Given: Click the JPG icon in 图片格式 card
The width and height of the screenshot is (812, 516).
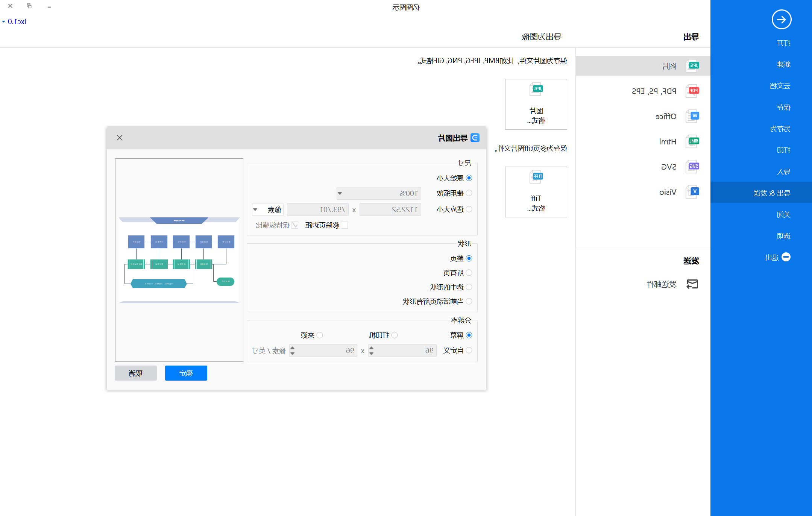Looking at the screenshot, I should [x=536, y=90].
